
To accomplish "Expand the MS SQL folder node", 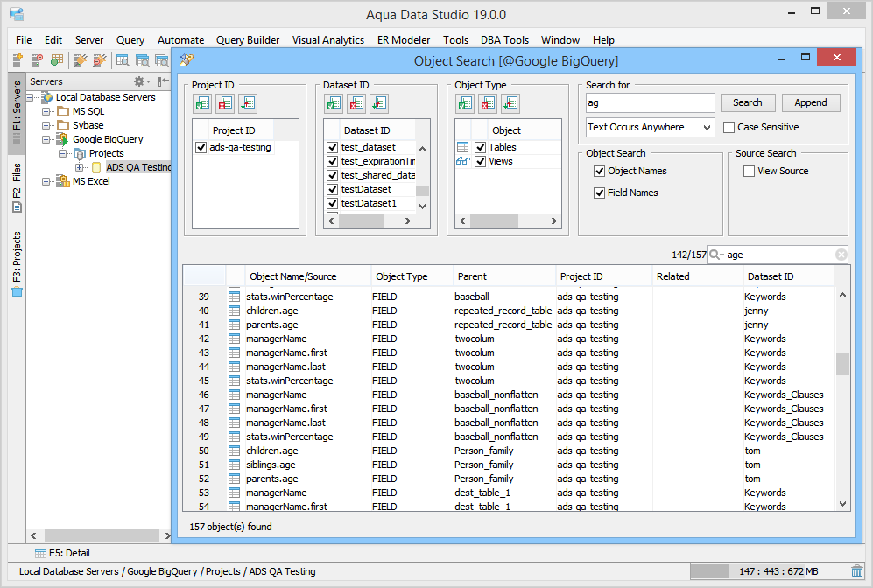I will 46,111.
